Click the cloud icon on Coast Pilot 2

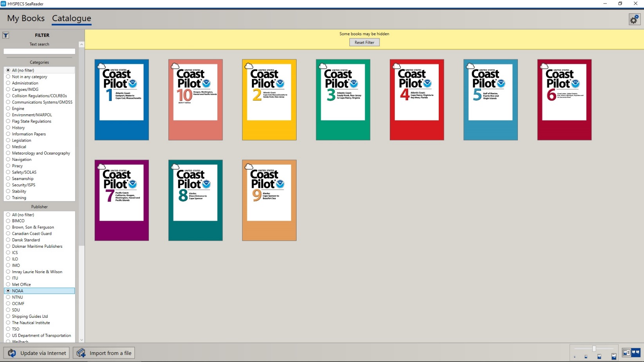pyautogui.click(x=249, y=66)
